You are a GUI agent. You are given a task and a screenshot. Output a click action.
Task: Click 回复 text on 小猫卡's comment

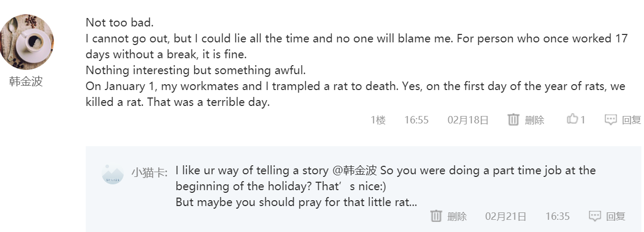pyautogui.click(x=615, y=216)
